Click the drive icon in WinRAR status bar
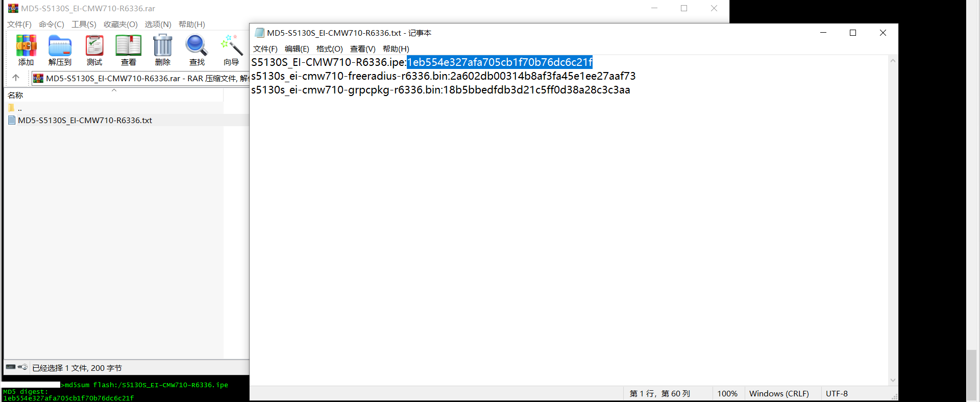This screenshot has width=980, height=402. click(11, 367)
